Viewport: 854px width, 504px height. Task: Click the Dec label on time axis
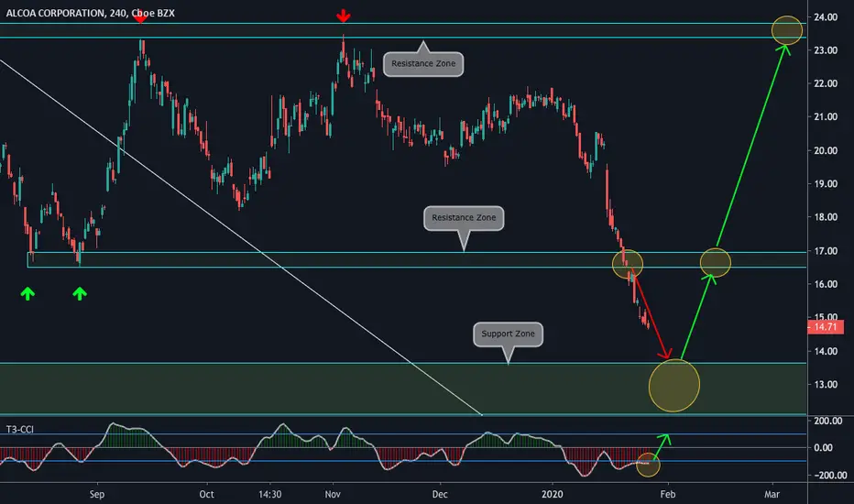440,494
